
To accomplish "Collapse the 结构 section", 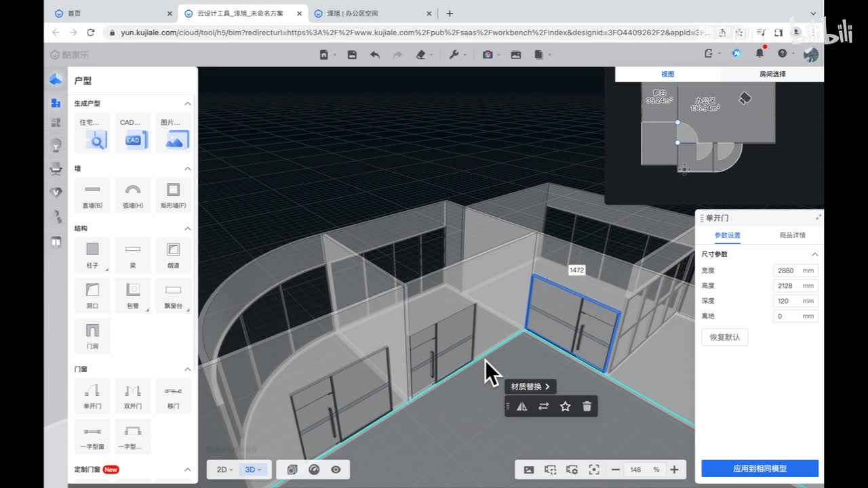I will (x=188, y=228).
